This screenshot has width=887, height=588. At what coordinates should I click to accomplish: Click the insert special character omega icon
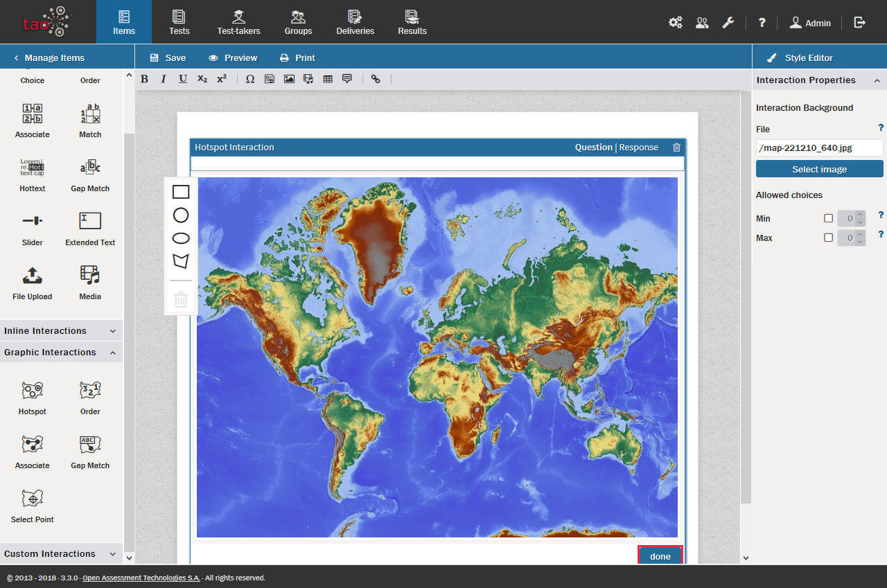pos(250,79)
